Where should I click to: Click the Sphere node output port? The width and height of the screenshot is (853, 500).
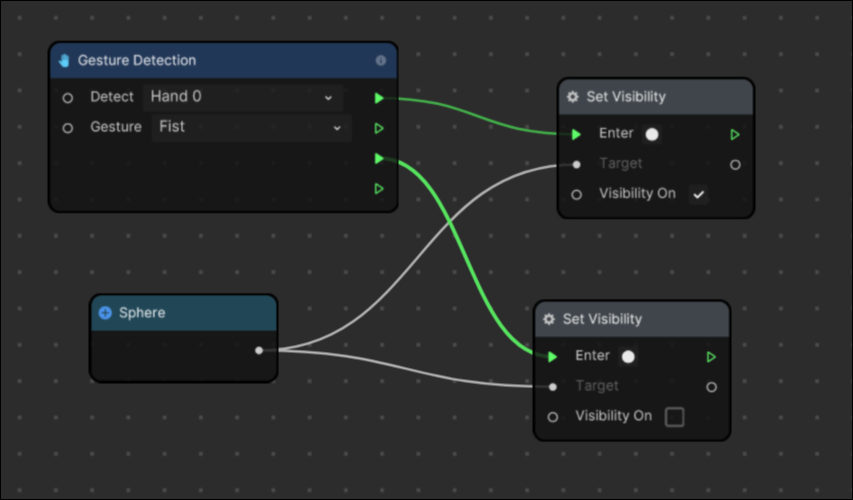(259, 350)
